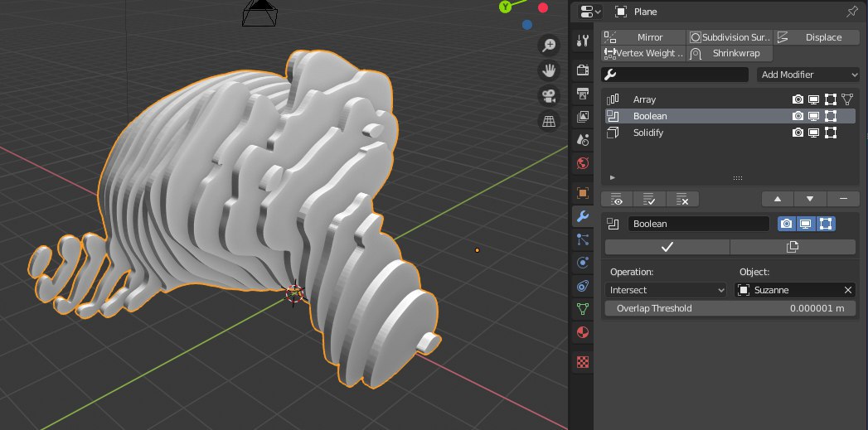Toggle Array modifier on-cage display

point(847,99)
